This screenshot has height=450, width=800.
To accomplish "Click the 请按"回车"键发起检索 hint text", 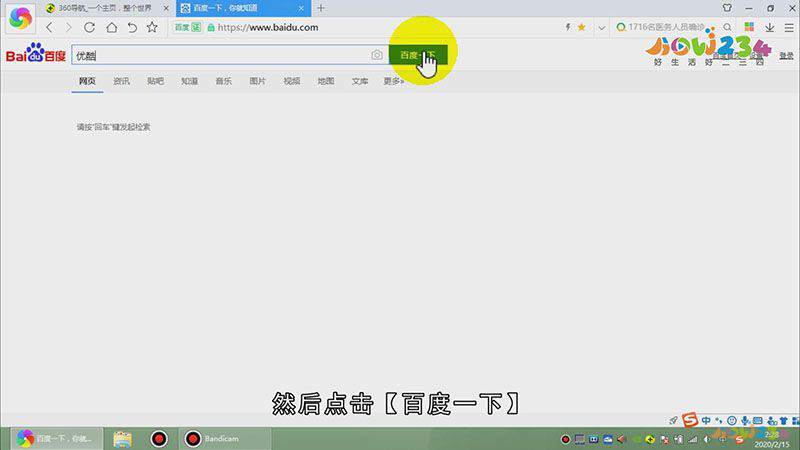I will (x=113, y=127).
